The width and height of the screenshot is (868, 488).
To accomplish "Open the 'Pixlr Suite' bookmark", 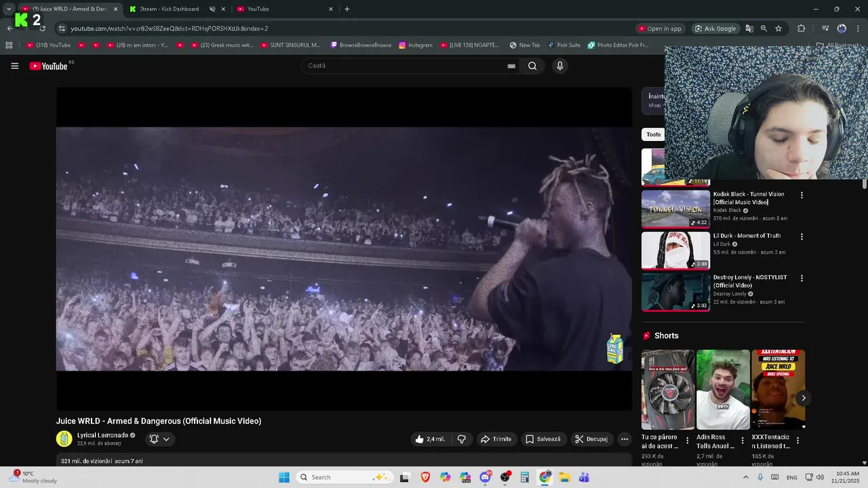I will (564, 45).
